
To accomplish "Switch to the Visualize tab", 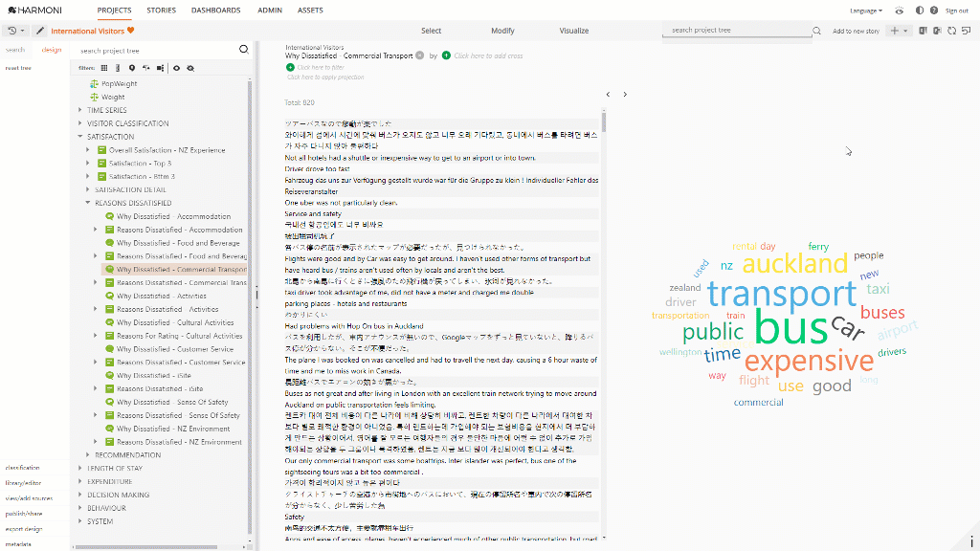I will pos(574,31).
